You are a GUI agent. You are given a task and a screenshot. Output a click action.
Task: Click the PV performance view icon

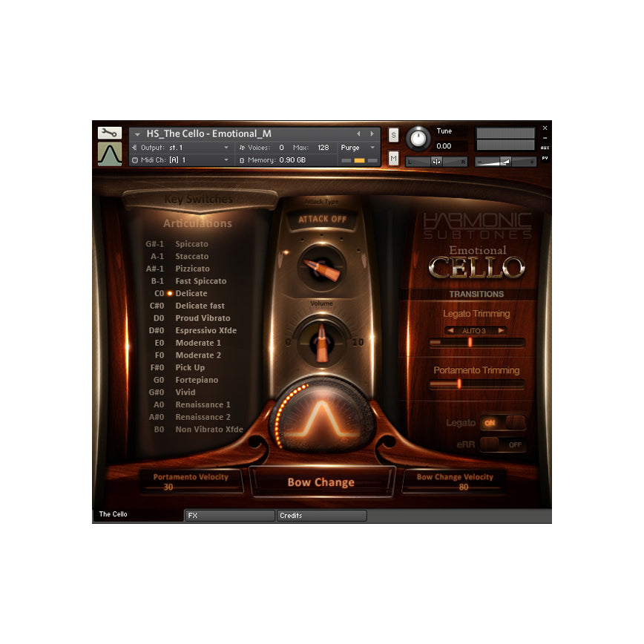pos(545,157)
